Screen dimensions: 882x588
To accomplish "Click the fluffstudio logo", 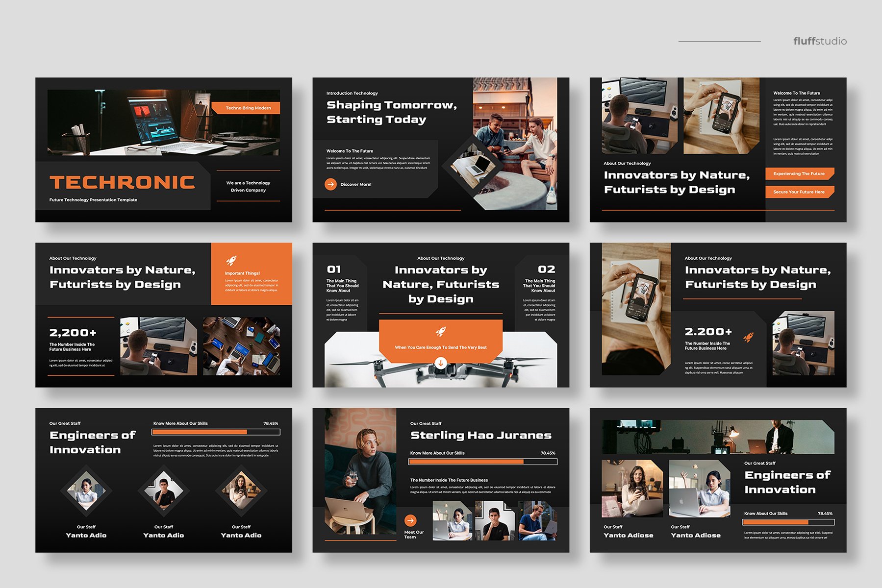I will pyautogui.click(x=820, y=41).
